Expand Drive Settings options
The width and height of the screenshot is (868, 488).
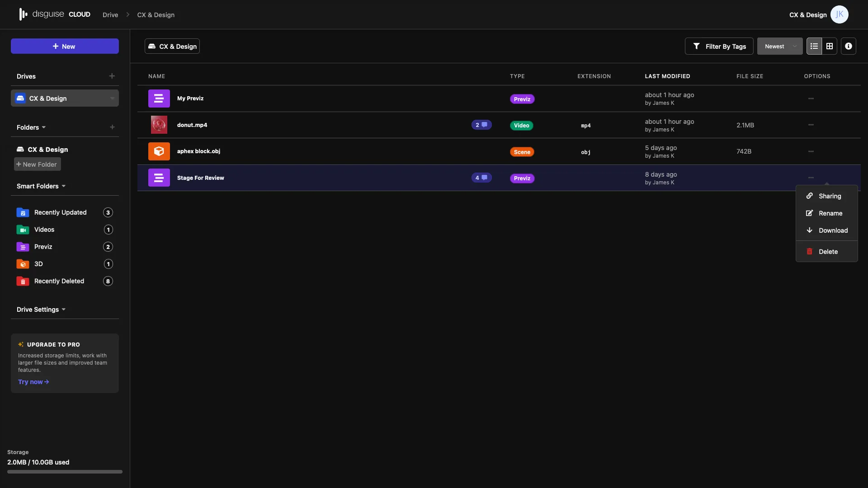coord(63,310)
